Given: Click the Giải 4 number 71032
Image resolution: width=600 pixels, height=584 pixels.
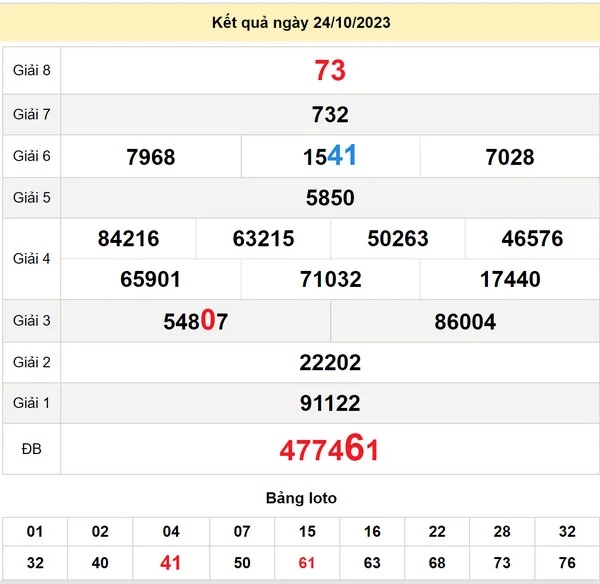Looking at the screenshot, I should pos(330,280).
